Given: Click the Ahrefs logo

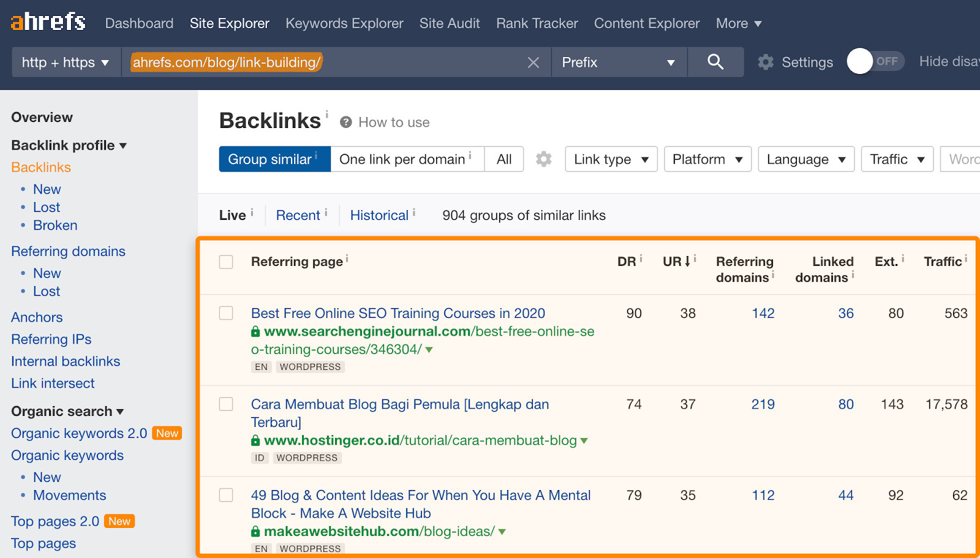Looking at the screenshot, I should point(48,22).
